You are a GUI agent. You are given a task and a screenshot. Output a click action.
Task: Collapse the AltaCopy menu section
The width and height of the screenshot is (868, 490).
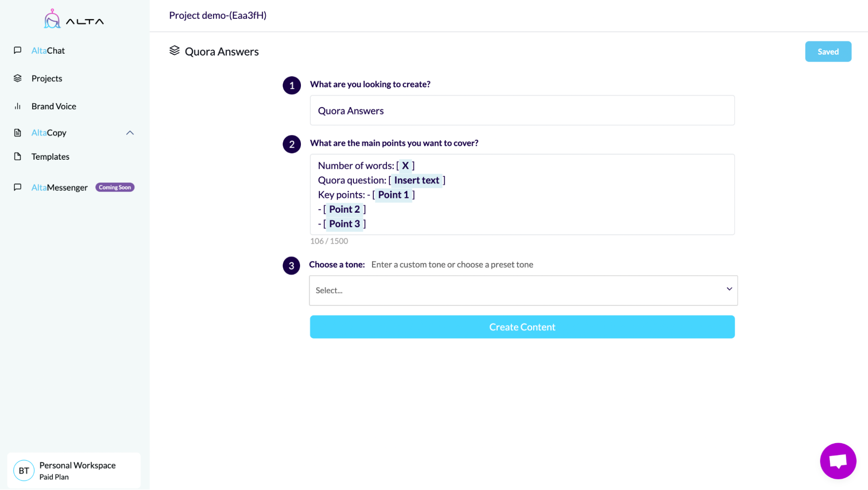click(x=130, y=132)
